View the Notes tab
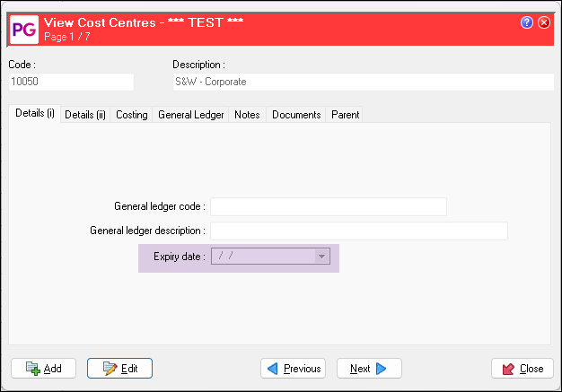 247,115
